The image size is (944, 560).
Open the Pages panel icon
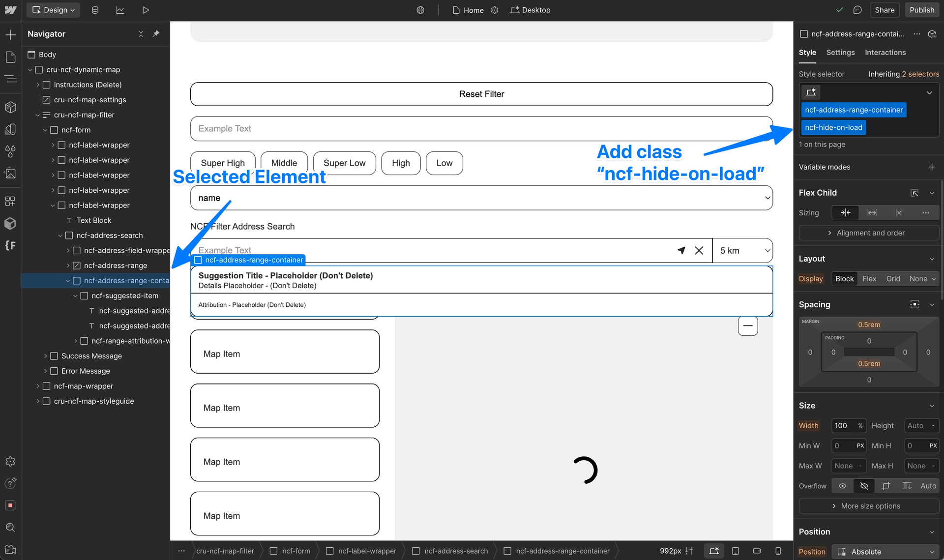[10, 58]
